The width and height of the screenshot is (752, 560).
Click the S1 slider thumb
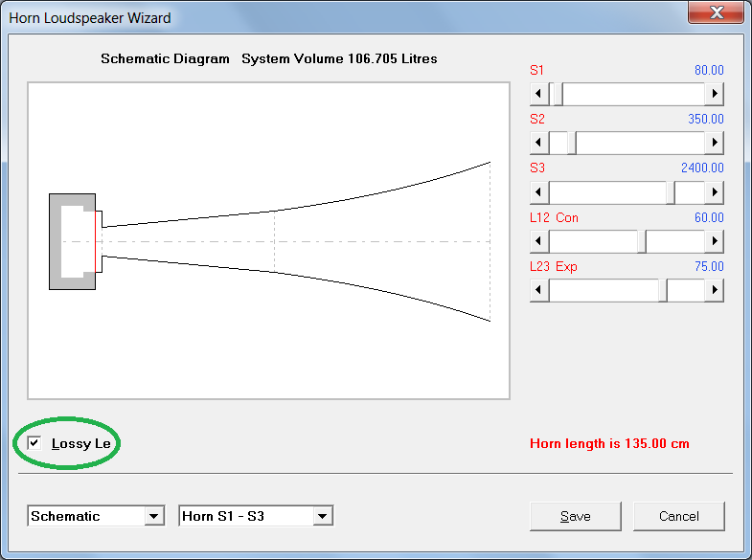point(558,94)
